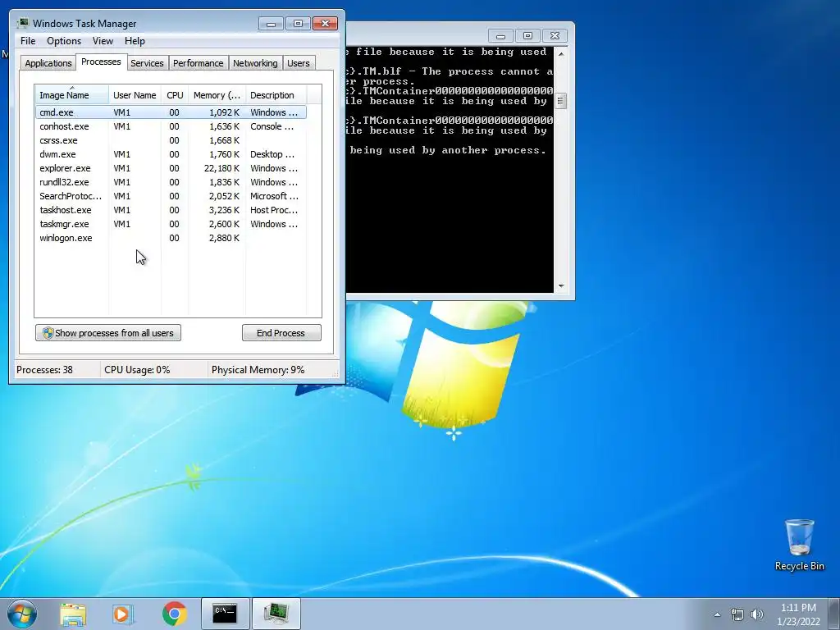Screen dimensions: 840x630
Task: Select the Processes tab
Action: [101, 62]
